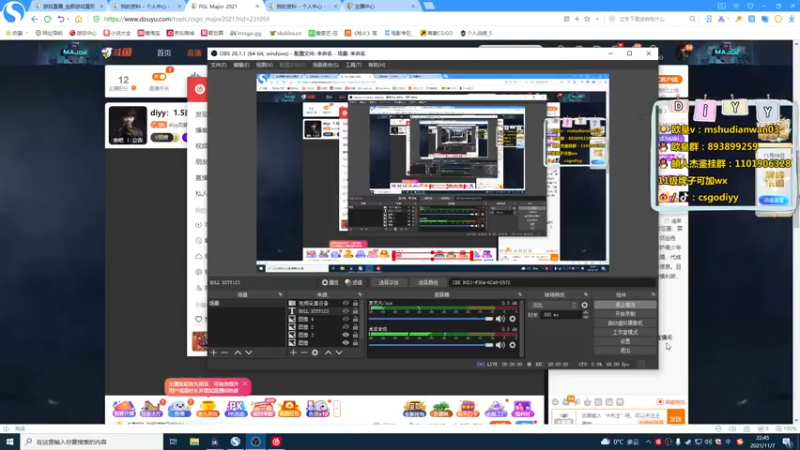Show hidden system tray icons
The width and height of the screenshot is (800, 450).
click(648, 442)
